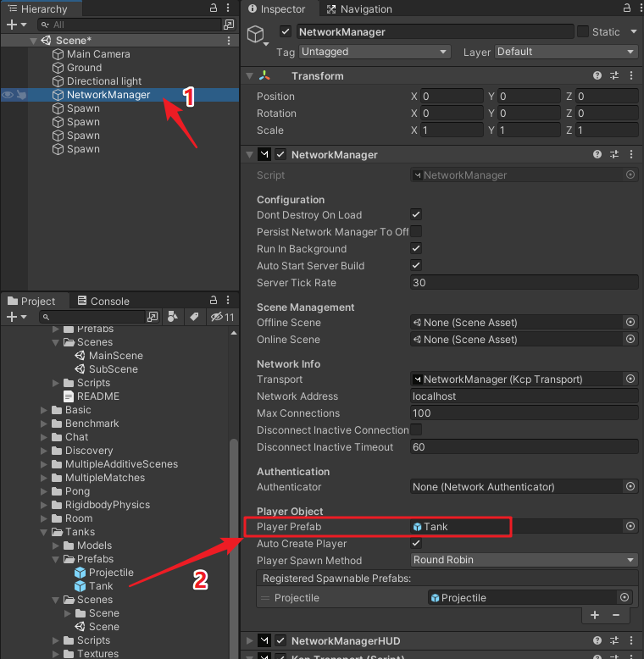Image resolution: width=644 pixels, height=659 pixels.
Task: Toggle Dont Destroy On Load
Action: pyautogui.click(x=416, y=215)
